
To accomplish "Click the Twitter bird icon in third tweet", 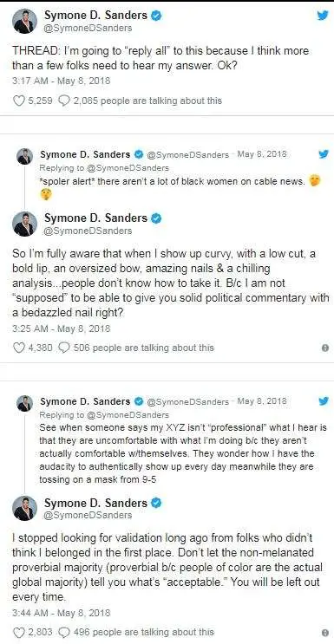I will point(324,400).
